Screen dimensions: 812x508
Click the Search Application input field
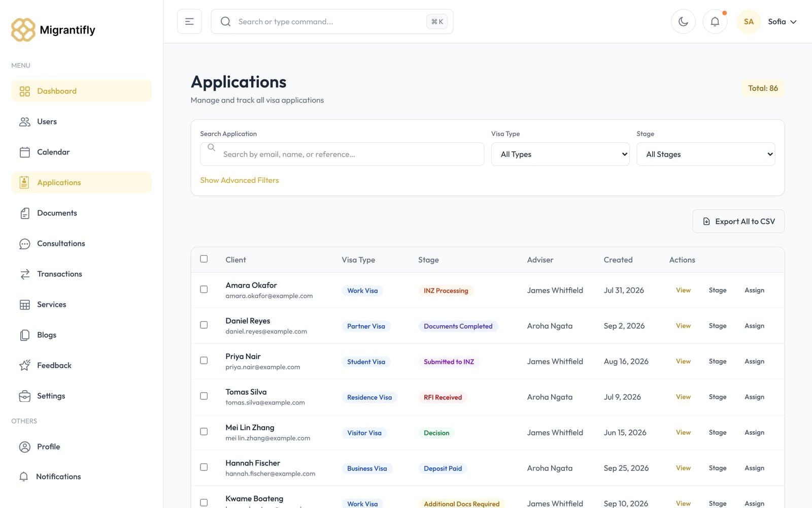[x=342, y=154]
